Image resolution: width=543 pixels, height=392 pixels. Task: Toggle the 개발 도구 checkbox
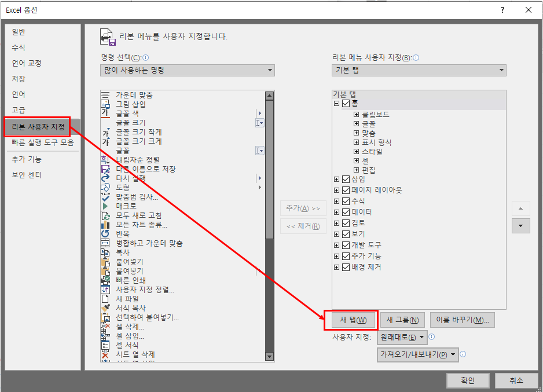click(346, 245)
